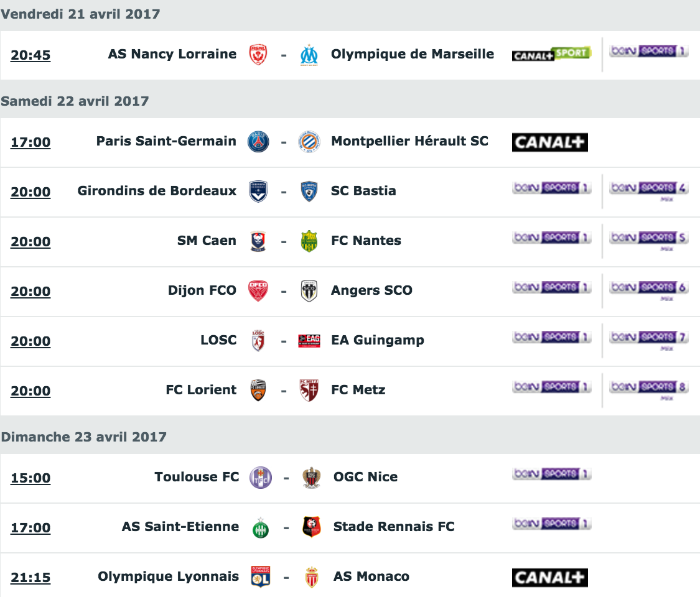Click the beIN Sports 8 Max logo

coord(648,387)
